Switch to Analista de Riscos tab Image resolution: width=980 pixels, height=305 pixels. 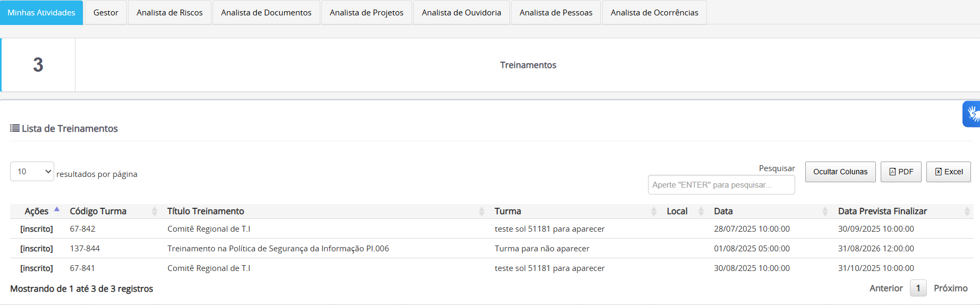click(169, 12)
